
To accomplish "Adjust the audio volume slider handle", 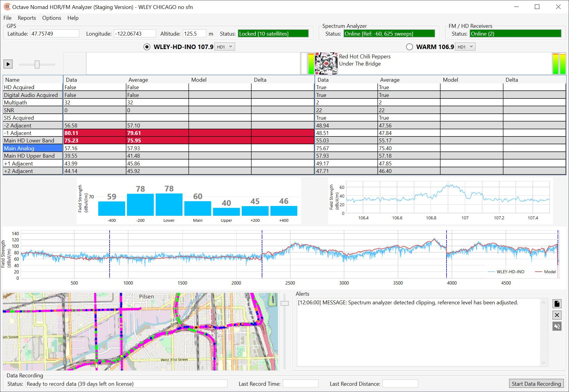I will click(37, 64).
